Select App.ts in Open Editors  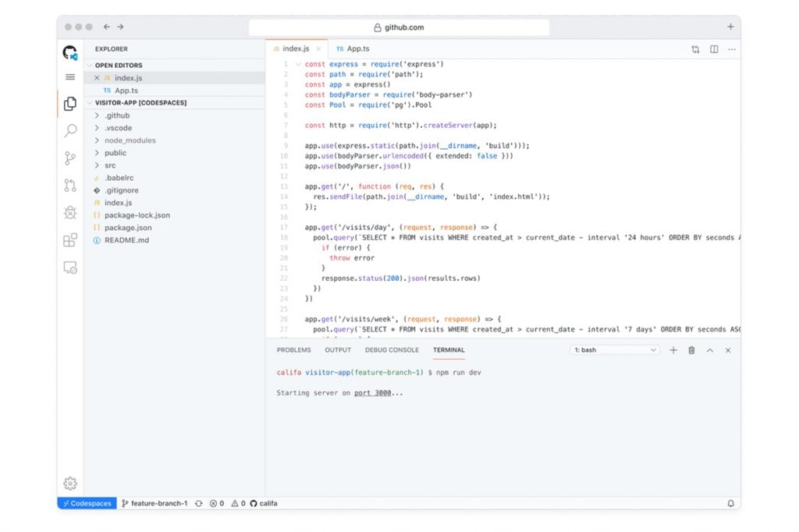174,90
